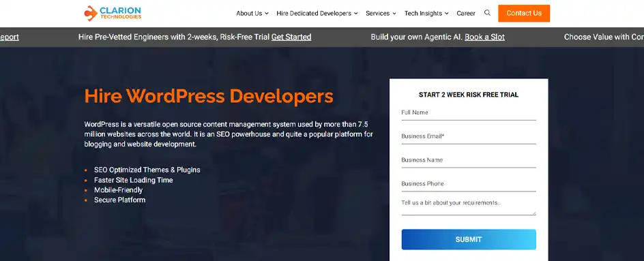Image resolution: width=644 pixels, height=261 pixels.
Task: Expand the Tech Insights chevron arrow
Action: tap(446, 14)
